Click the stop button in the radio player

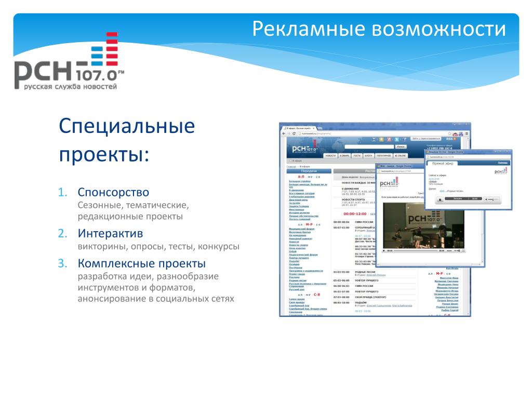click(440, 199)
